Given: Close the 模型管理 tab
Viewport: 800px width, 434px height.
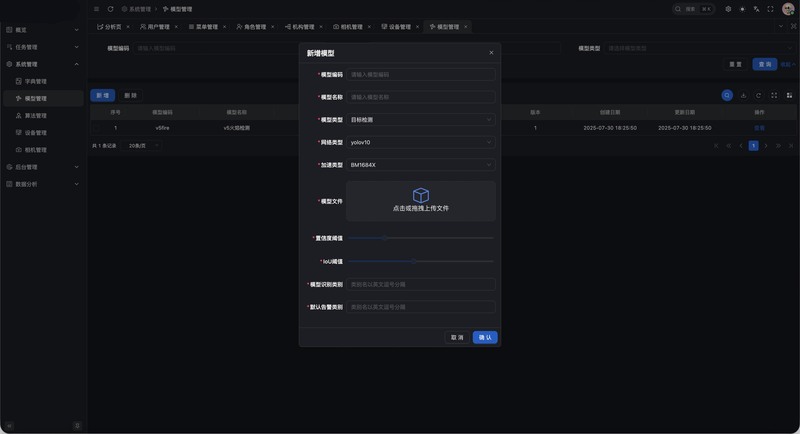Looking at the screenshot, I should click(466, 27).
